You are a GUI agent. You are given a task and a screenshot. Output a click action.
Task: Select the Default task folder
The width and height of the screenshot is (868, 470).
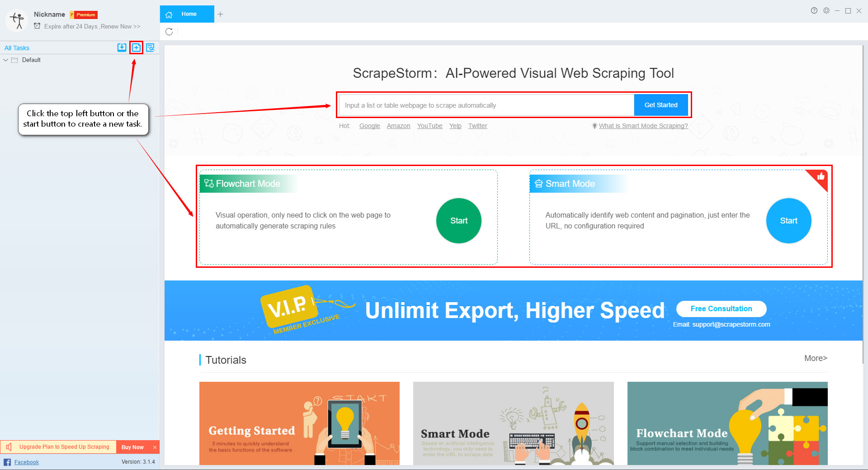[x=31, y=60]
